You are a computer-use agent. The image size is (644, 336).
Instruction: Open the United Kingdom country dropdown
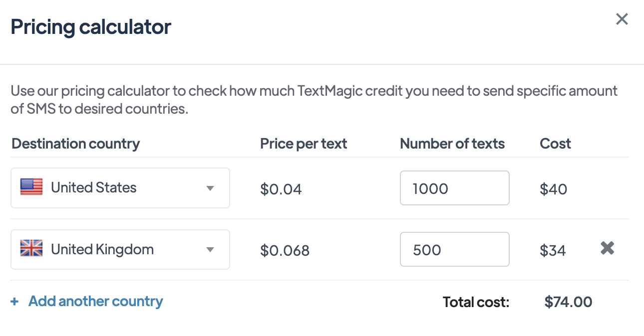pyautogui.click(x=120, y=249)
